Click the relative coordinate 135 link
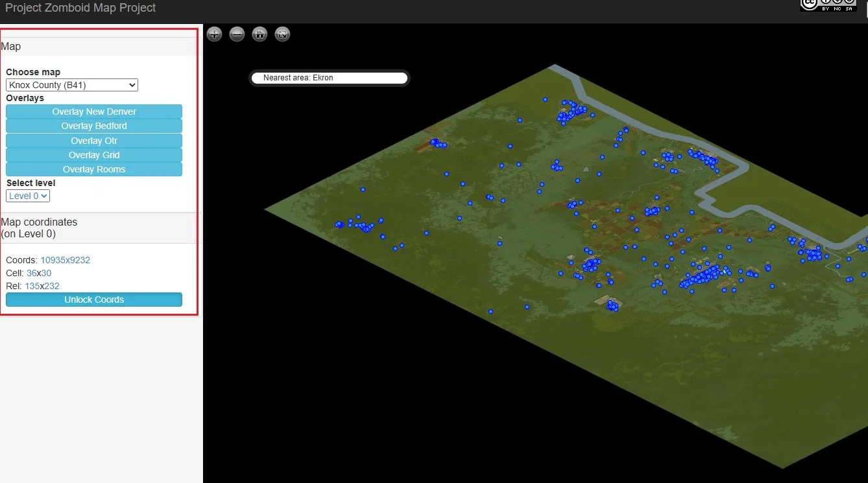 tap(32, 286)
